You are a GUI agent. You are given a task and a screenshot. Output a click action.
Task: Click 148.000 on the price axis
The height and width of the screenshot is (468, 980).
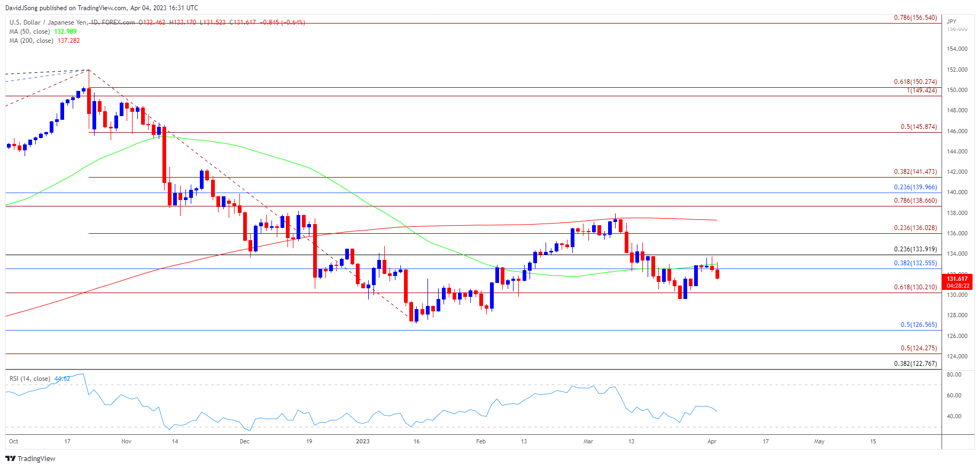pos(957,110)
